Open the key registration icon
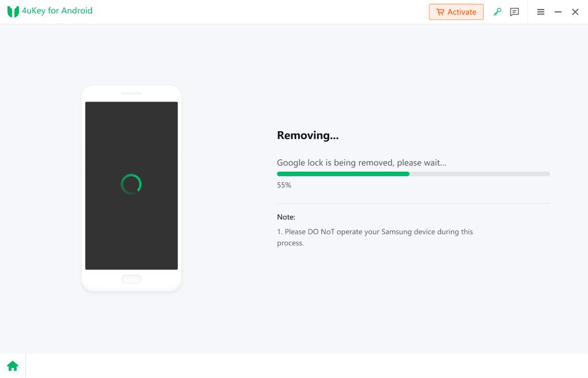The image size is (588, 378). (497, 12)
